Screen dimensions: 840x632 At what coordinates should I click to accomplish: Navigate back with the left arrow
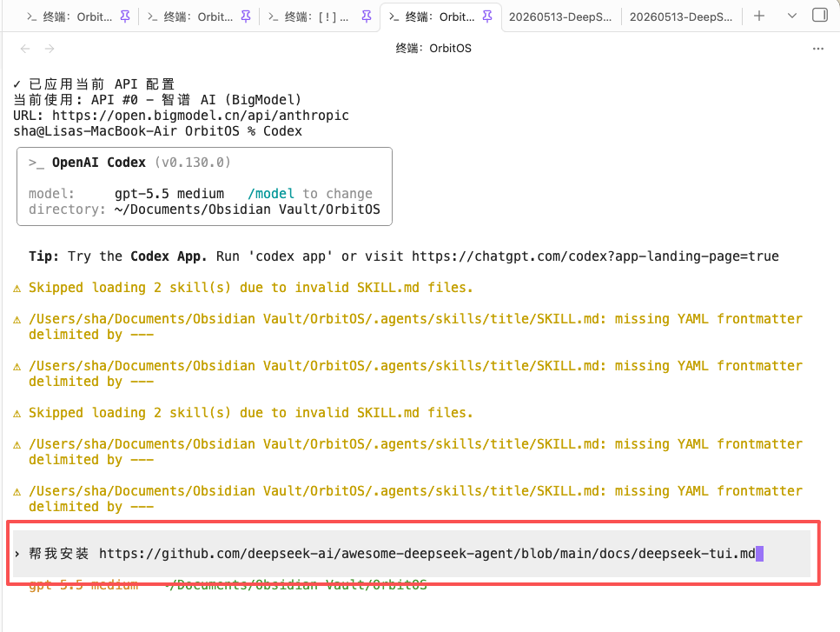click(x=24, y=49)
